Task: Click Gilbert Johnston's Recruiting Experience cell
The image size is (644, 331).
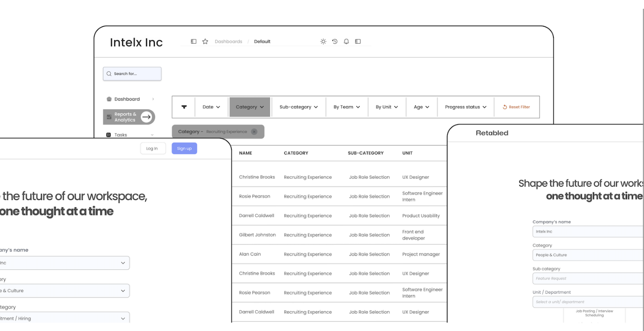Action: click(308, 235)
